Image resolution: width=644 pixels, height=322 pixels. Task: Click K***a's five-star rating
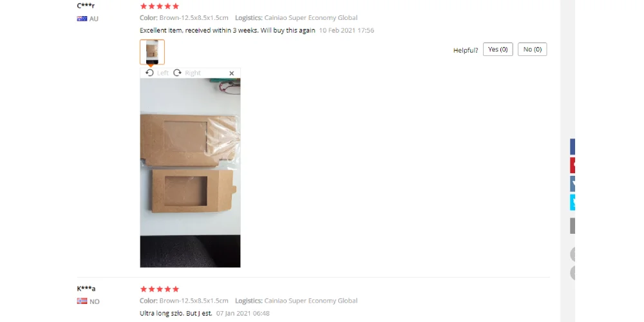tap(160, 289)
